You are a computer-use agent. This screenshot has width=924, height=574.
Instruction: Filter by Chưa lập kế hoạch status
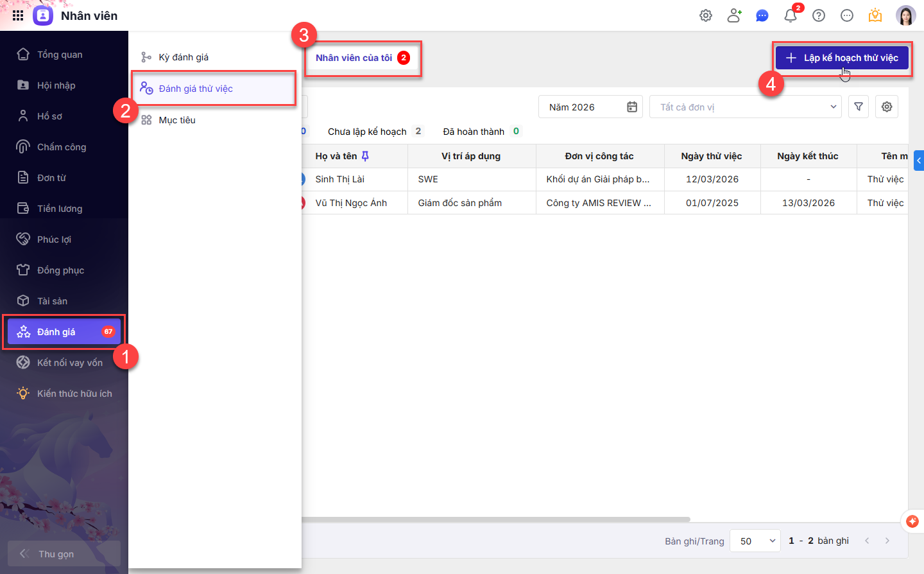[367, 132]
